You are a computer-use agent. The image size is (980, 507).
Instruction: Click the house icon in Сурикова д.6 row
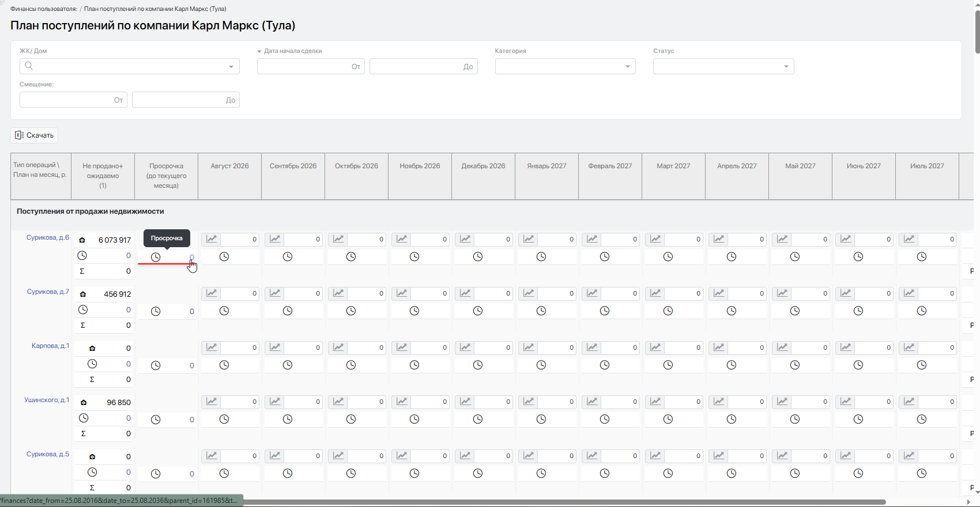tap(82, 240)
